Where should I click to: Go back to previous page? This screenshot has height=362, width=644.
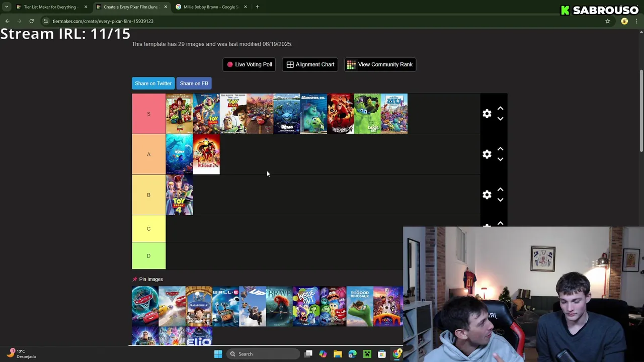click(7, 21)
